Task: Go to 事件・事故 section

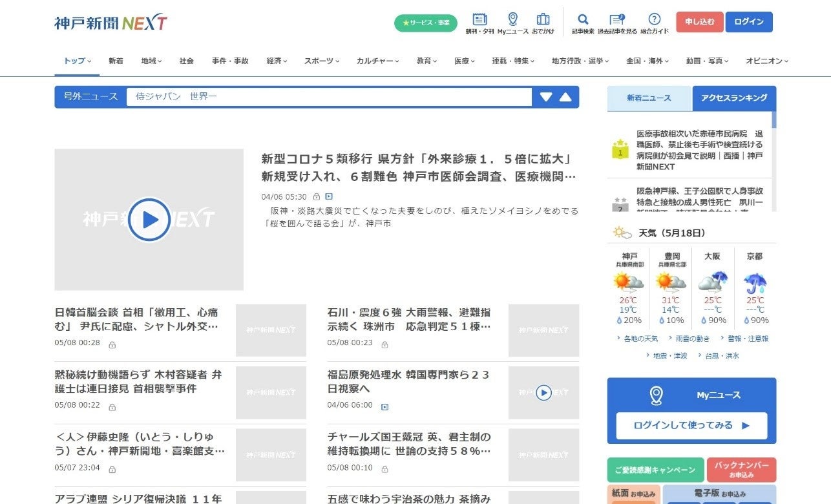Action: (x=230, y=61)
